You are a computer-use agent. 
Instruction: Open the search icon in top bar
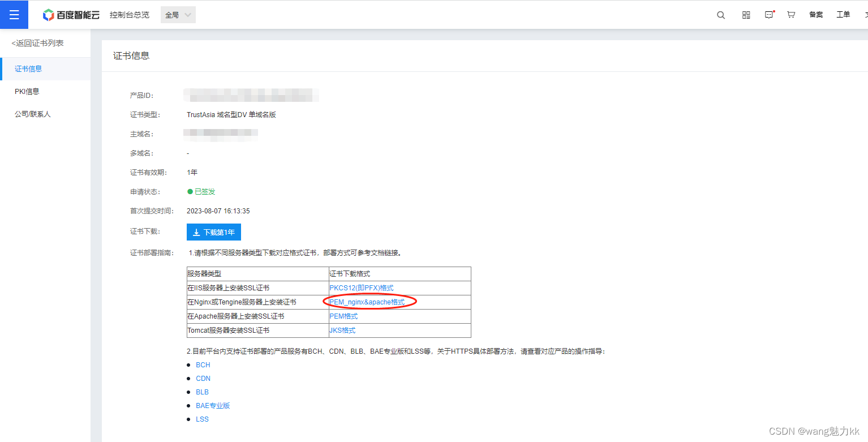[x=720, y=14]
